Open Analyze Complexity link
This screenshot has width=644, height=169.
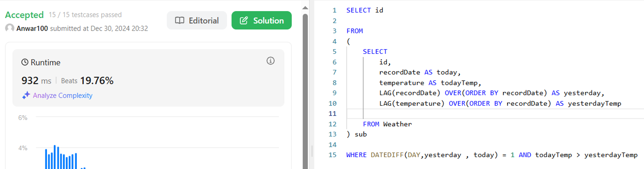(62, 95)
